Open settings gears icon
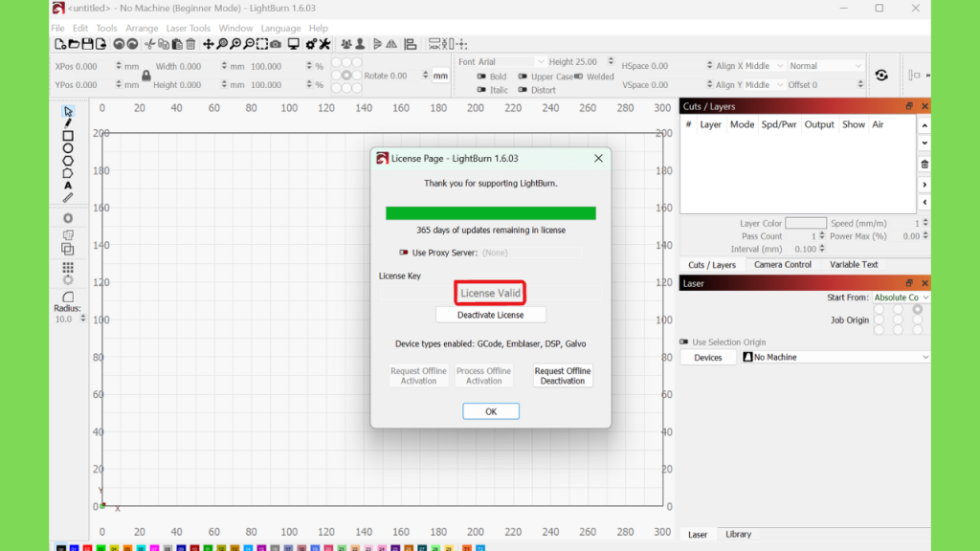Image resolution: width=980 pixels, height=551 pixels. (311, 44)
